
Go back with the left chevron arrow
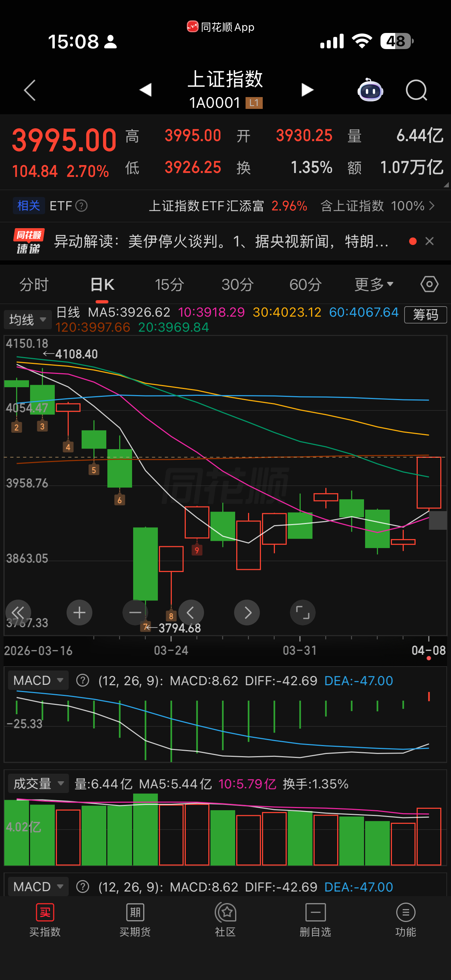pos(30,90)
